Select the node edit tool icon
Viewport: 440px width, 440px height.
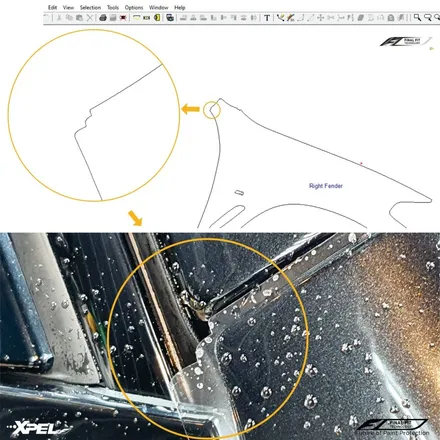coord(280,18)
